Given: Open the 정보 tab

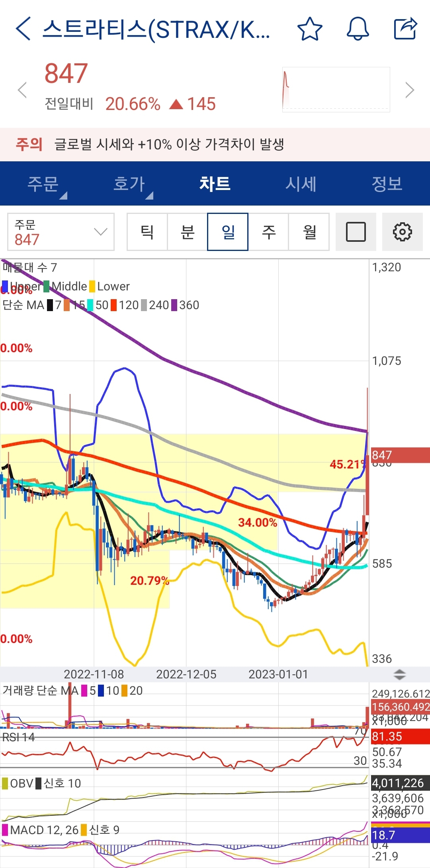Looking at the screenshot, I should pyautogui.click(x=387, y=184).
